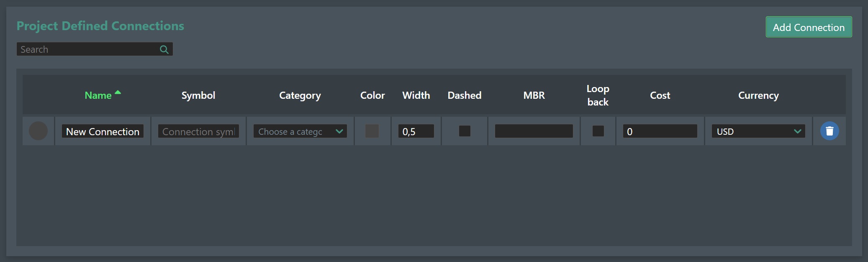
Task: Click the MBR column header
Action: tap(534, 95)
